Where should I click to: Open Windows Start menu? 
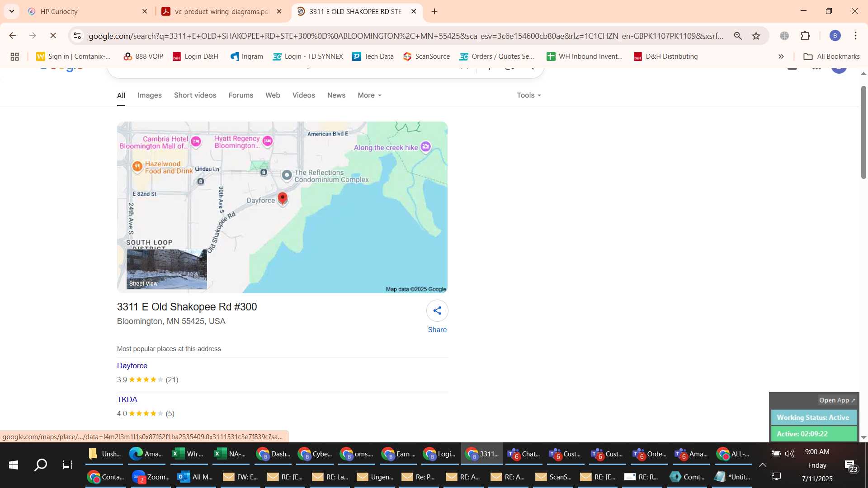click(14, 465)
